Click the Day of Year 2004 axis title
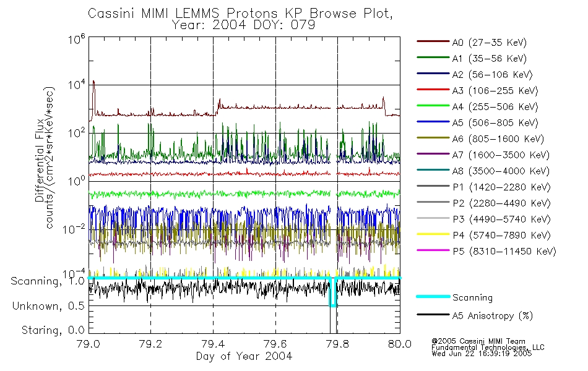Viewport: 588px width, 371px height. (x=244, y=356)
